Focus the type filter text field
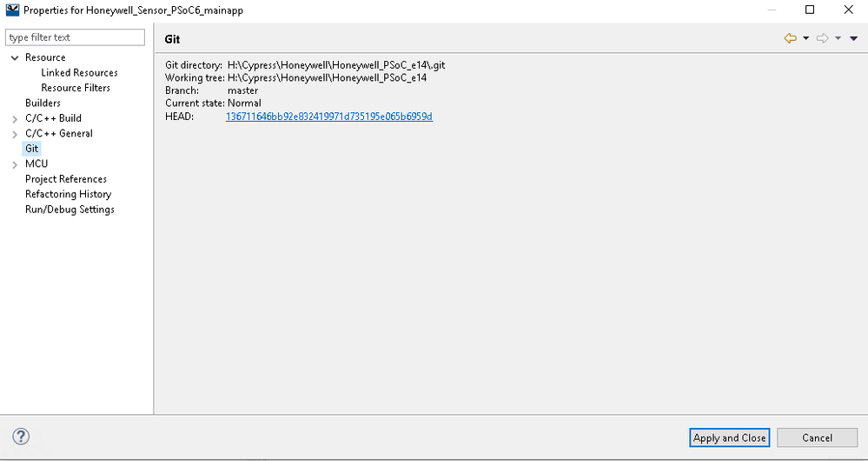 [75, 37]
